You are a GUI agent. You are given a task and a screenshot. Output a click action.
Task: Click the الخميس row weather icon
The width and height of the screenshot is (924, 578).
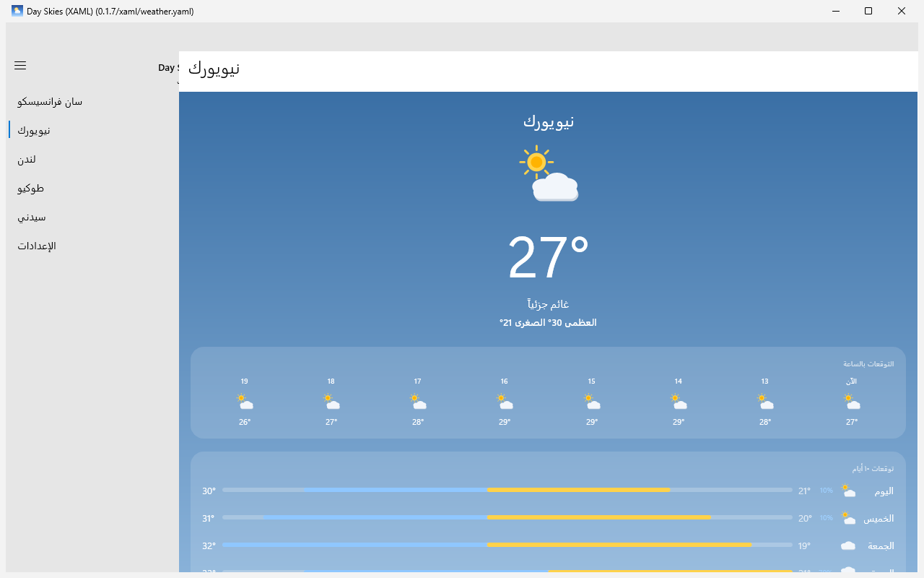point(848,518)
